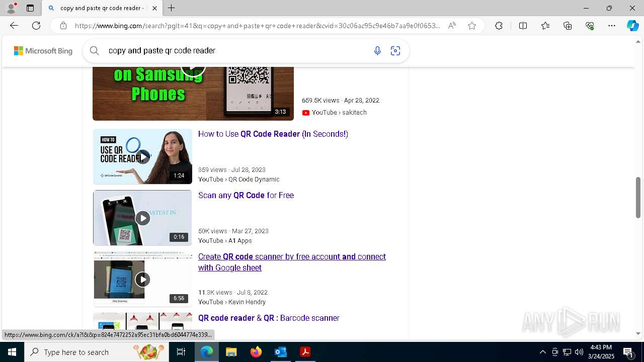Open 'QR code reader & QR : Barcode scanner' link
This screenshot has height=362, width=644.
(x=269, y=318)
